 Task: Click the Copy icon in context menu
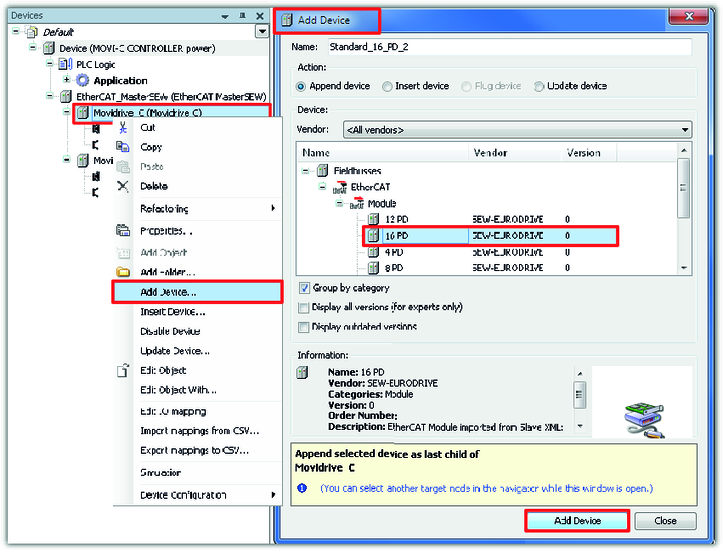(x=123, y=147)
